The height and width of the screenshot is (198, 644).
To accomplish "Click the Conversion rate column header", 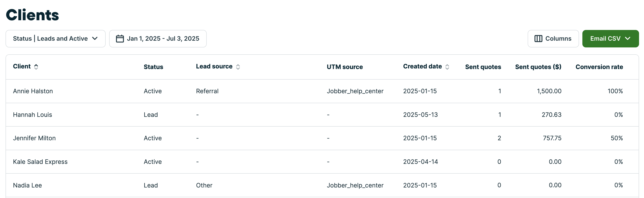I will click(599, 67).
